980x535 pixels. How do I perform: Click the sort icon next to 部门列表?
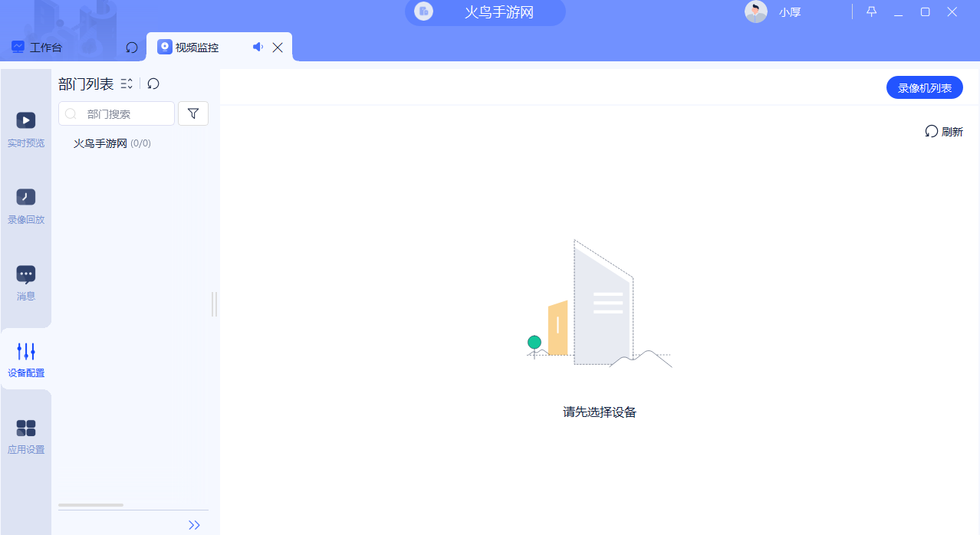pyautogui.click(x=127, y=84)
